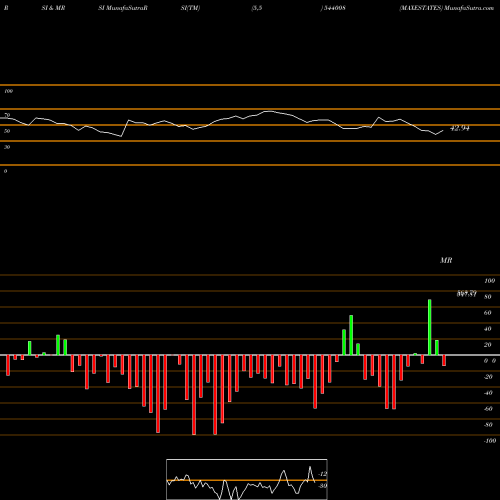Click the 544008 stock code in header
The width and height of the screenshot is (500, 500).
click(335, 8)
